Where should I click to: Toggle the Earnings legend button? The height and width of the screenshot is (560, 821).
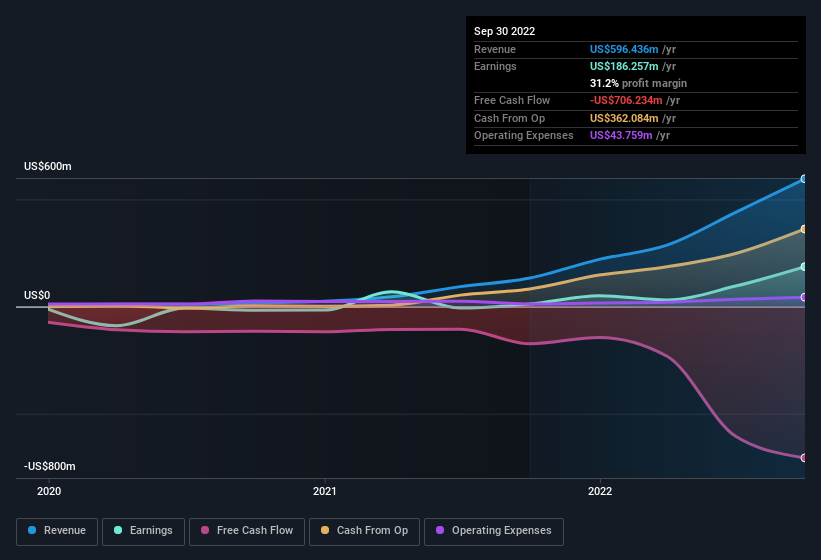click(x=143, y=531)
